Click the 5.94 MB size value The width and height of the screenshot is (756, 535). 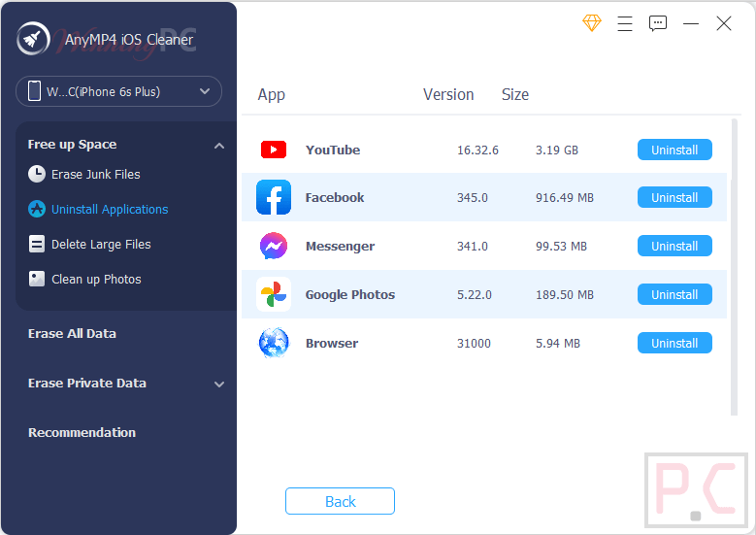pyautogui.click(x=558, y=344)
